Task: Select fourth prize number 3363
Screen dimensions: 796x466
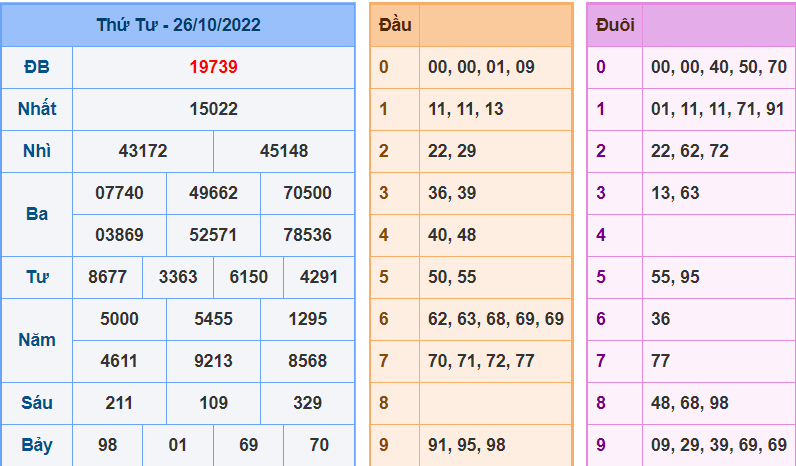Action: pyautogui.click(x=178, y=277)
